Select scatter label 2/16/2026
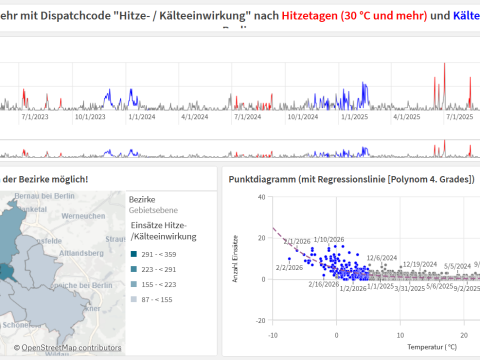The width and height of the screenshot is (480, 360). pos(324,284)
